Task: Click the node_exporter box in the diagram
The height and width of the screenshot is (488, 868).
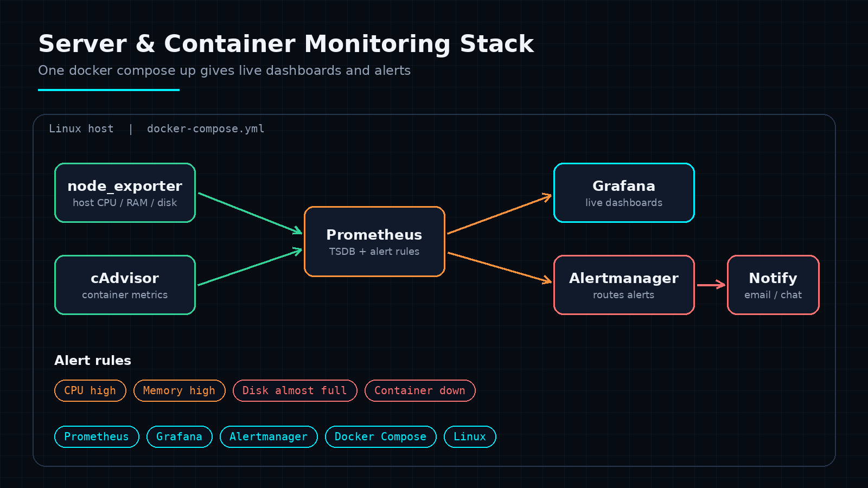Action: tap(125, 192)
